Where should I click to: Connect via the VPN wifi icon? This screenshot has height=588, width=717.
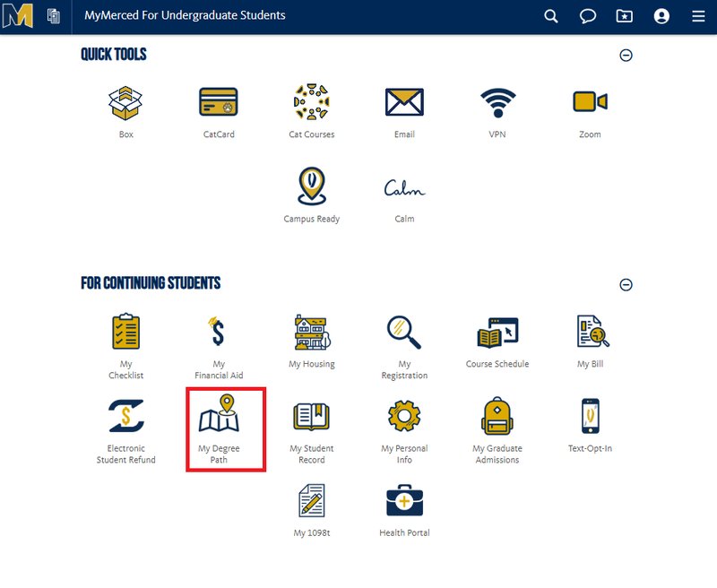tap(497, 102)
